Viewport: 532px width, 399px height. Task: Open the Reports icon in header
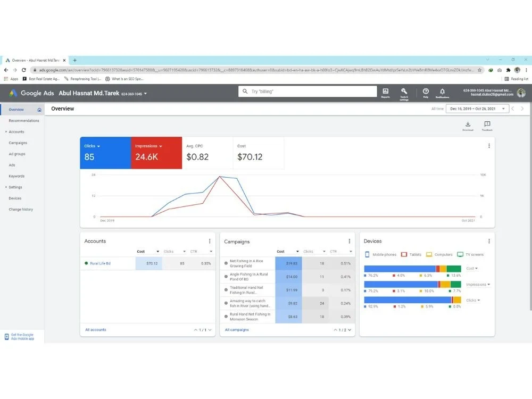(x=385, y=92)
